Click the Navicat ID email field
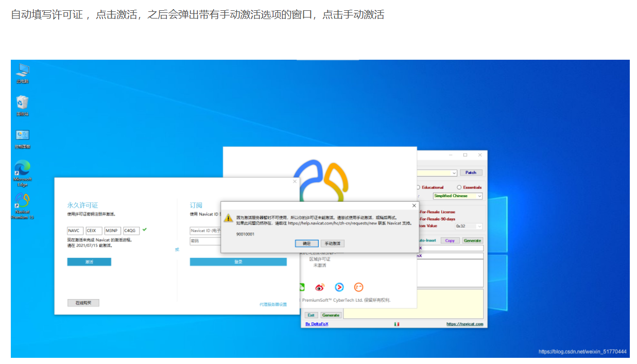 point(205,231)
